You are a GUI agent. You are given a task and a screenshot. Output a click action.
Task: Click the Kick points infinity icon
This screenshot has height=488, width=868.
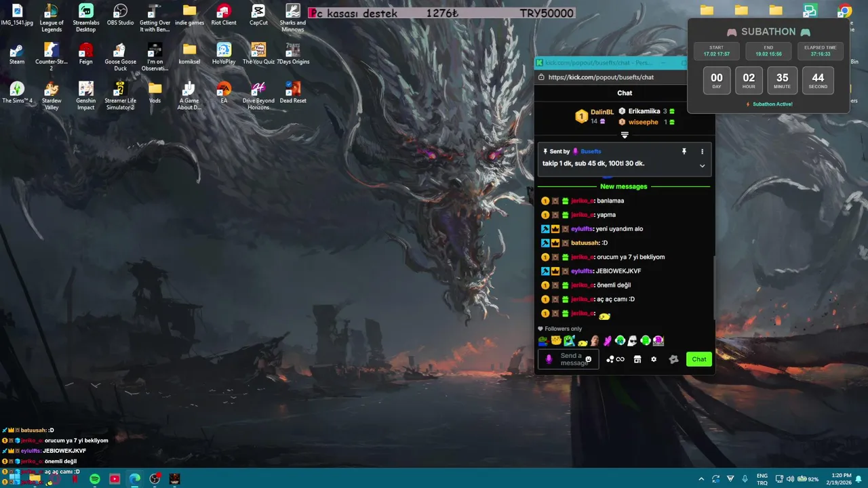click(616, 359)
